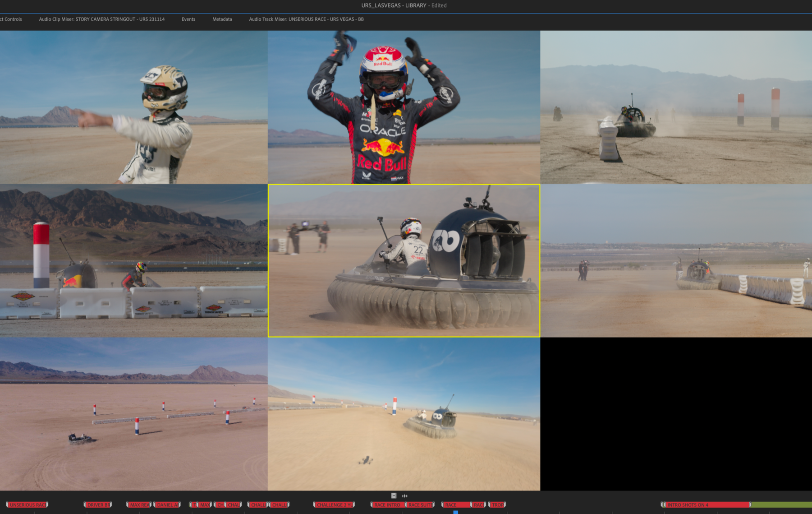Jump to the TROP marker
Screen dimensions: 812x514
497,505
